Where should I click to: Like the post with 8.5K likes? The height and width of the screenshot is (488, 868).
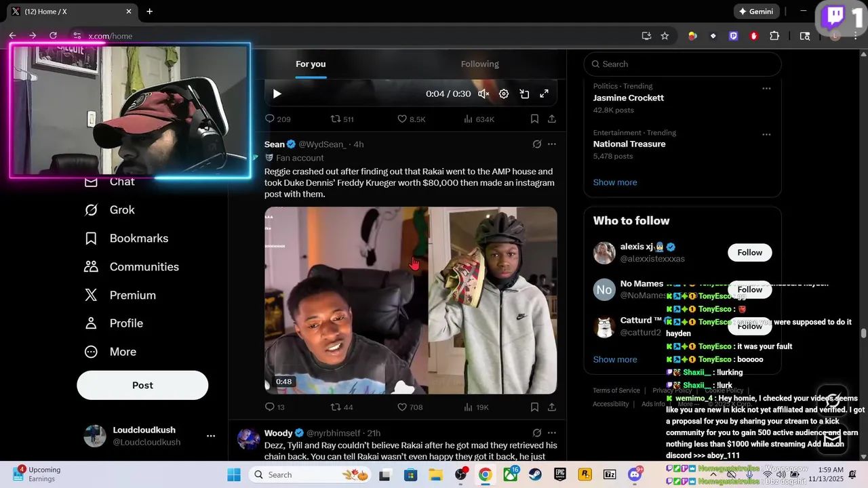[411, 119]
